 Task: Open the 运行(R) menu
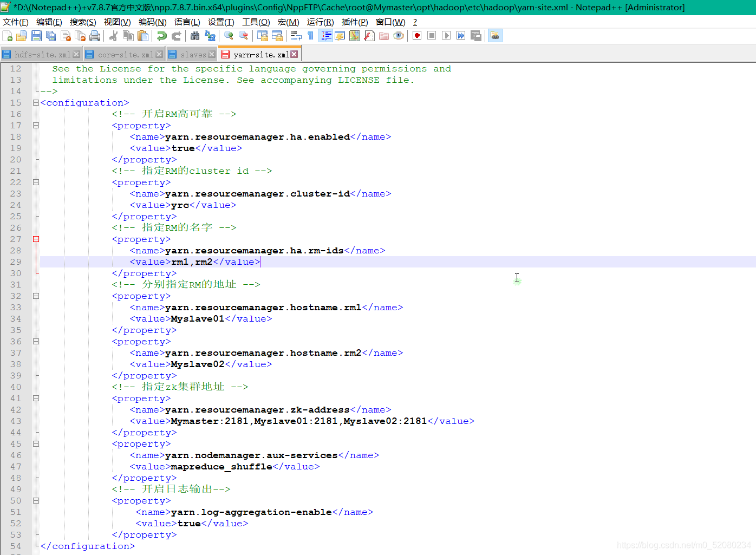click(x=321, y=22)
